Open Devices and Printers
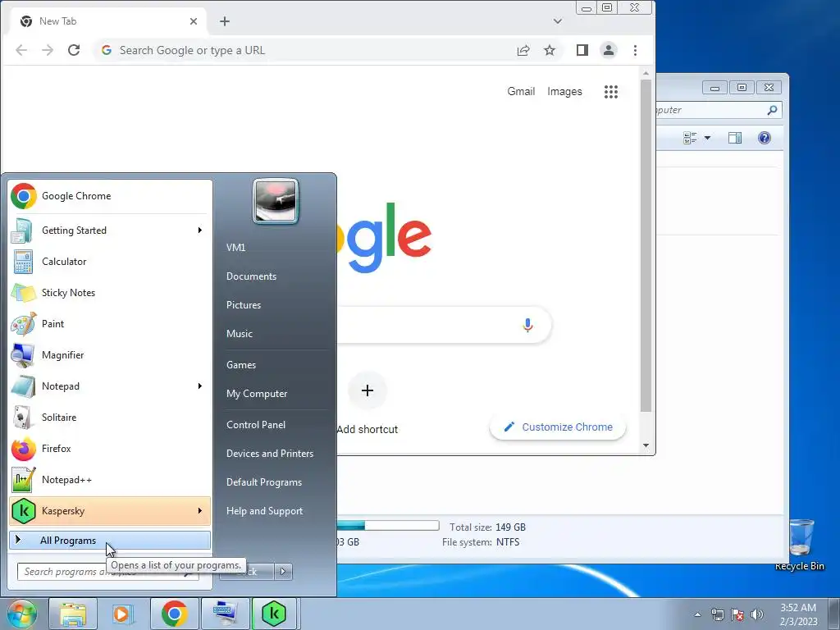This screenshot has width=840, height=630. coord(270,454)
